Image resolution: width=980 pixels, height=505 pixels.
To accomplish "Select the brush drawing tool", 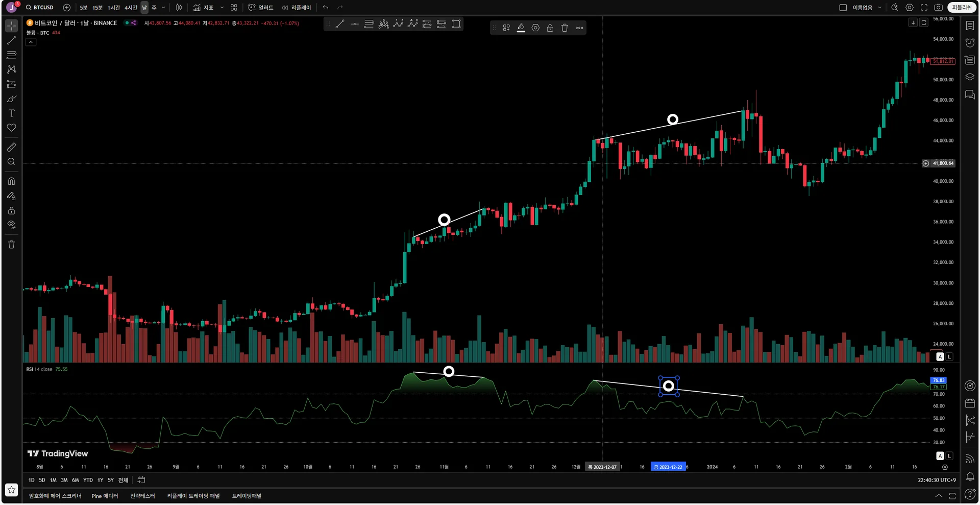I will point(11,99).
